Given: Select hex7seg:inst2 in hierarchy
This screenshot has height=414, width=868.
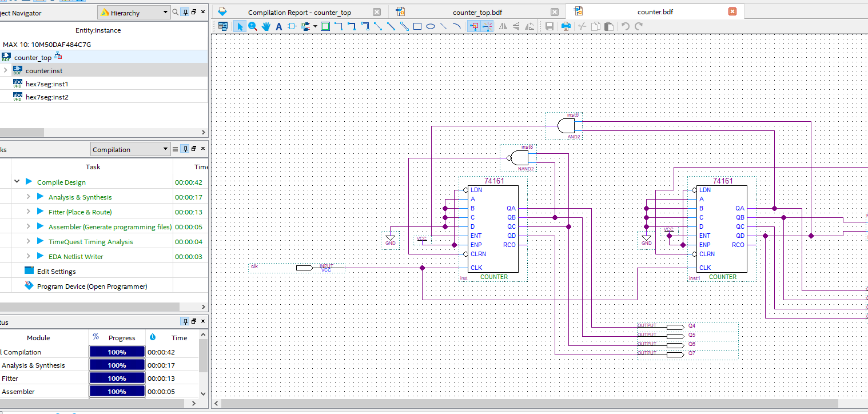Looking at the screenshot, I should 47,97.
